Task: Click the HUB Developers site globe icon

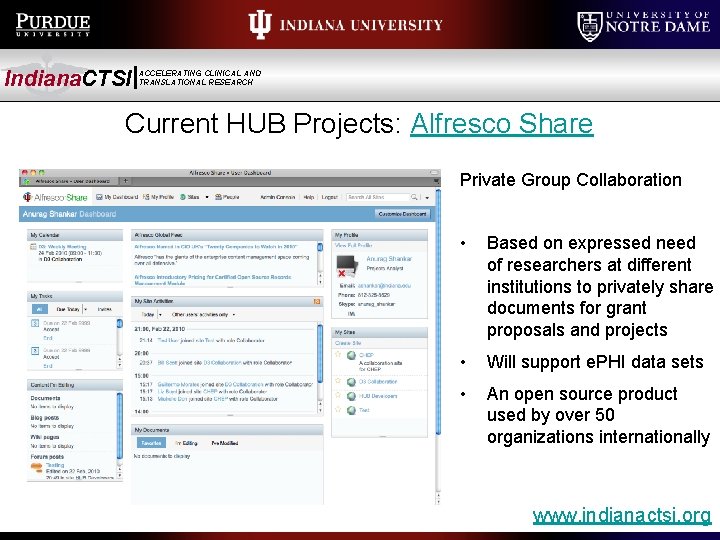Action: tap(351, 396)
